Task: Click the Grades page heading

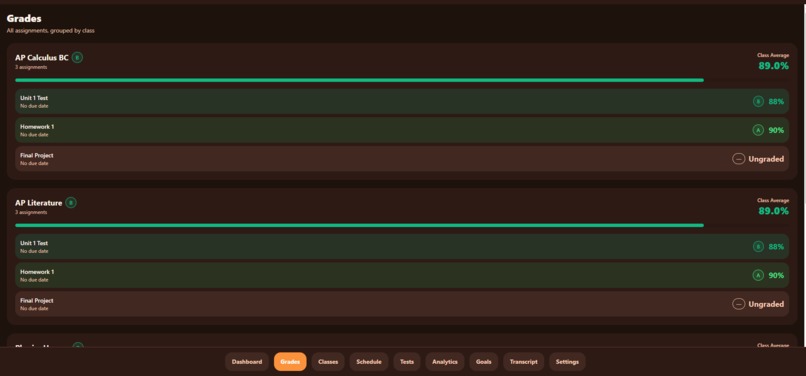Action: tap(24, 19)
